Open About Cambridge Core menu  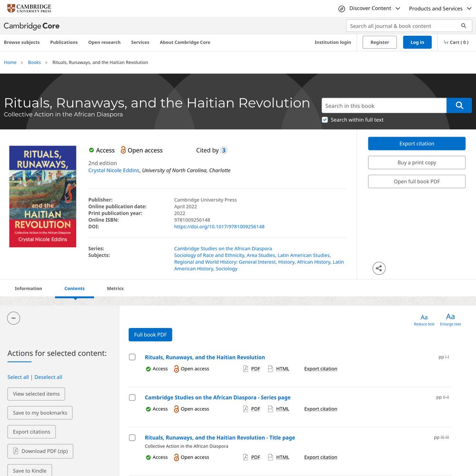pyautogui.click(x=185, y=42)
